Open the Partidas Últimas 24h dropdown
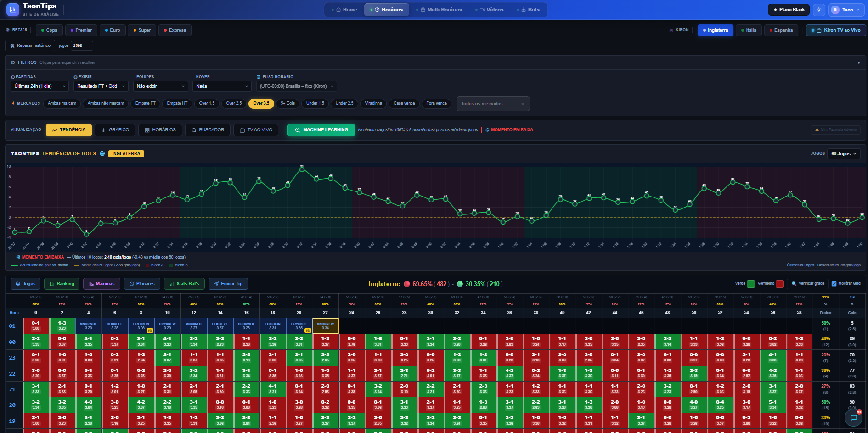This screenshot has width=868, height=433. [x=39, y=86]
